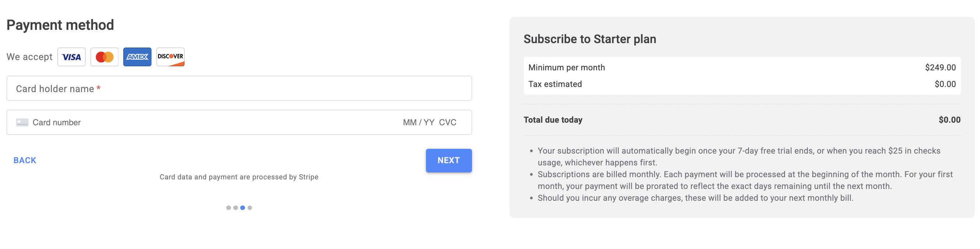This screenshot has height=249, width=980.
Task: Click into the Card number field
Action: click(190, 123)
